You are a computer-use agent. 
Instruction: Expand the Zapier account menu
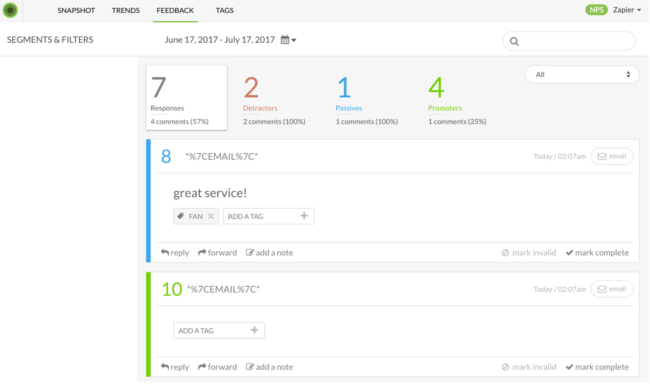(627, 10)
